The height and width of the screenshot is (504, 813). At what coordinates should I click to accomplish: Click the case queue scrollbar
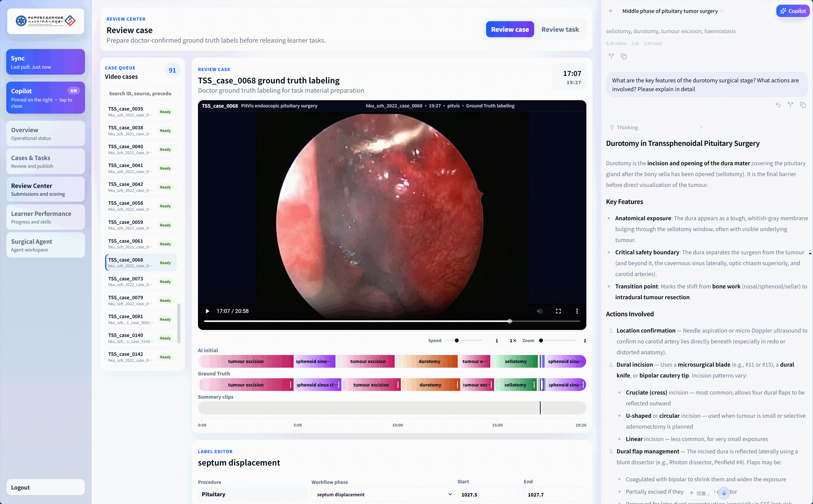tap(179, 323)
